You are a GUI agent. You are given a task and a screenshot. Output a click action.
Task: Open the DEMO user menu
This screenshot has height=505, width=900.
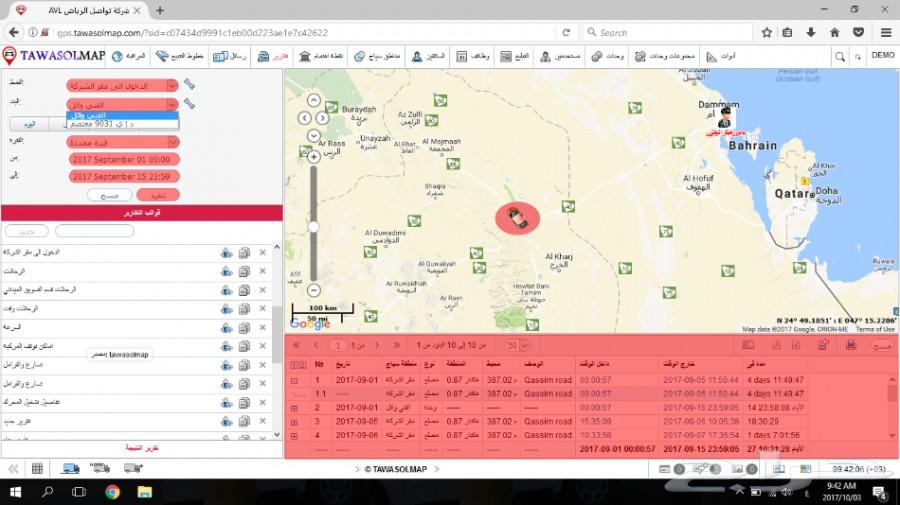pyautogui.click(x=883, y=56)
